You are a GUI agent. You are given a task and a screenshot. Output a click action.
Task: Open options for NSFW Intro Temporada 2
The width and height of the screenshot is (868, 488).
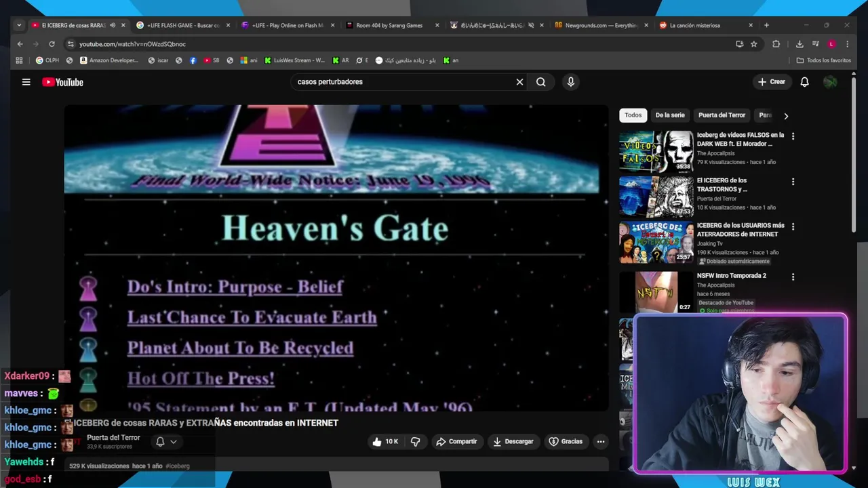click(793, 277)
